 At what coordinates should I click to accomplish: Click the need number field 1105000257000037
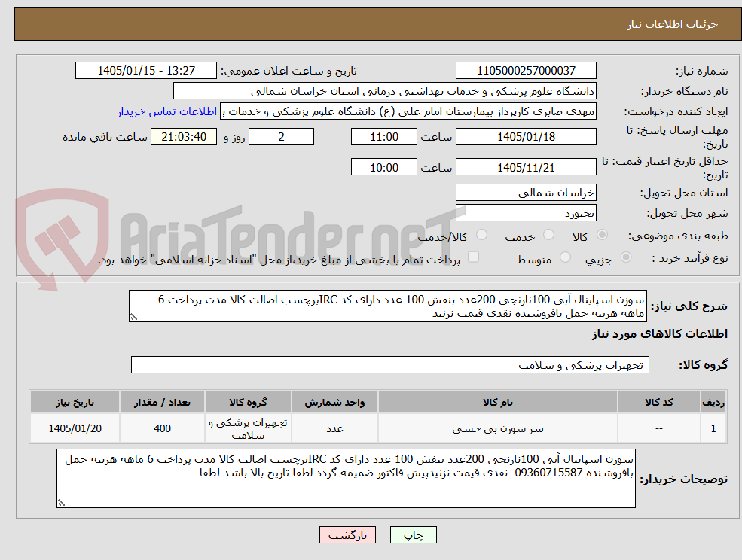tap(526, 71)
